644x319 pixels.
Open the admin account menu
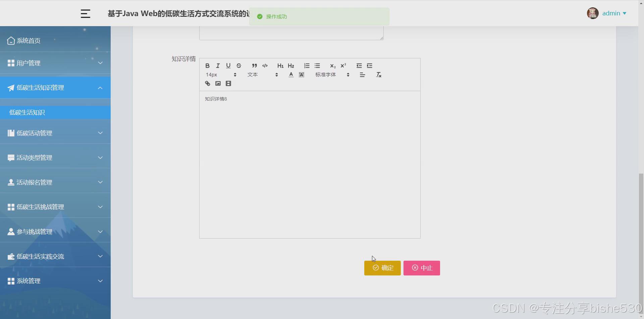[x=611, y=13]
